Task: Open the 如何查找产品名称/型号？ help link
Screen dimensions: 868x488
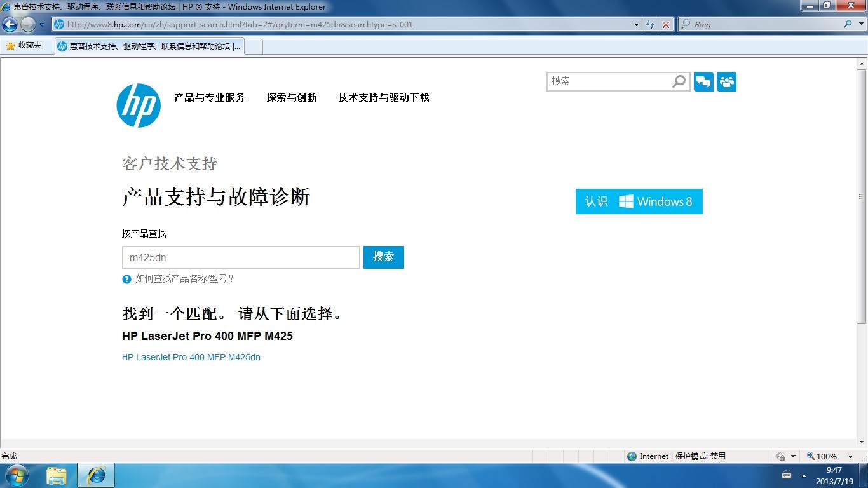Action: (x=185, y=279)
